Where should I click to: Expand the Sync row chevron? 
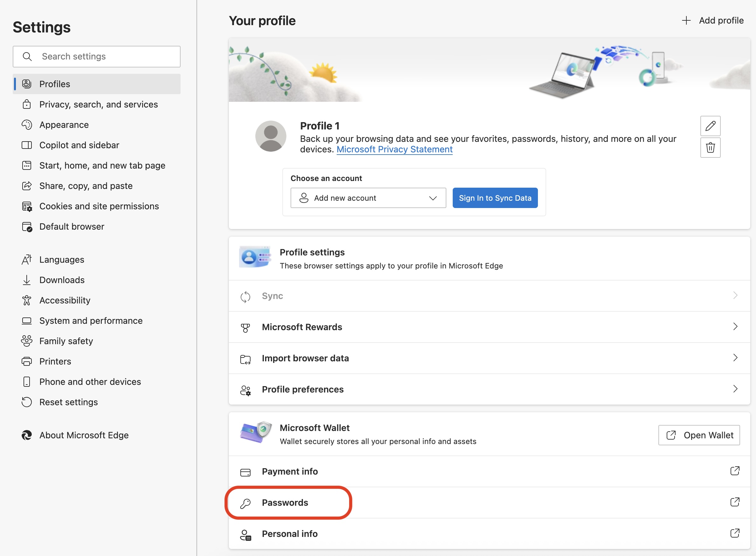click(735, 295)
